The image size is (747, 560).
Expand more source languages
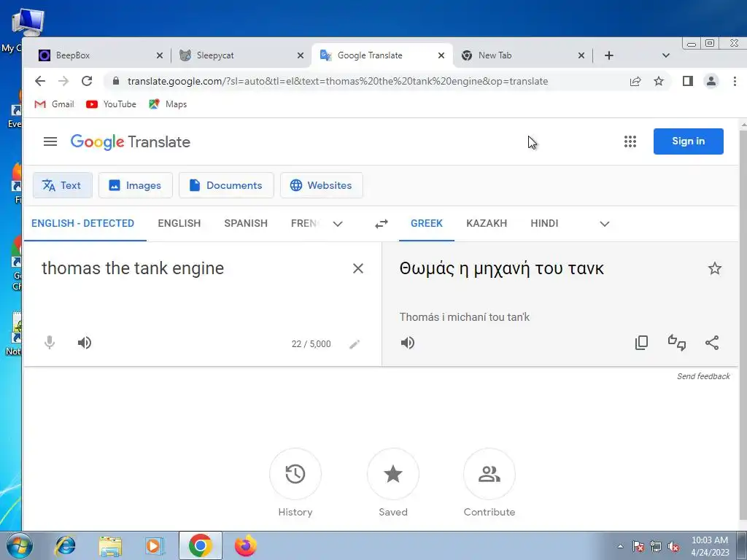[x=338, y=224]
